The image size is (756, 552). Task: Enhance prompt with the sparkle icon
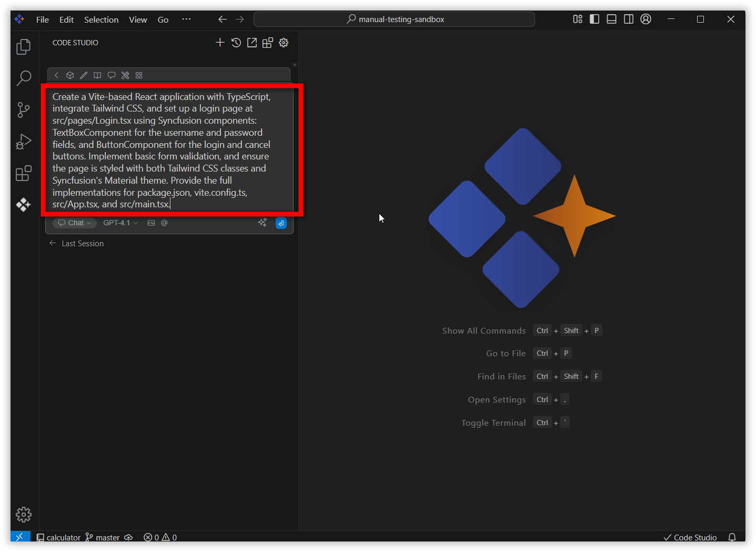[x=263, y=223]
